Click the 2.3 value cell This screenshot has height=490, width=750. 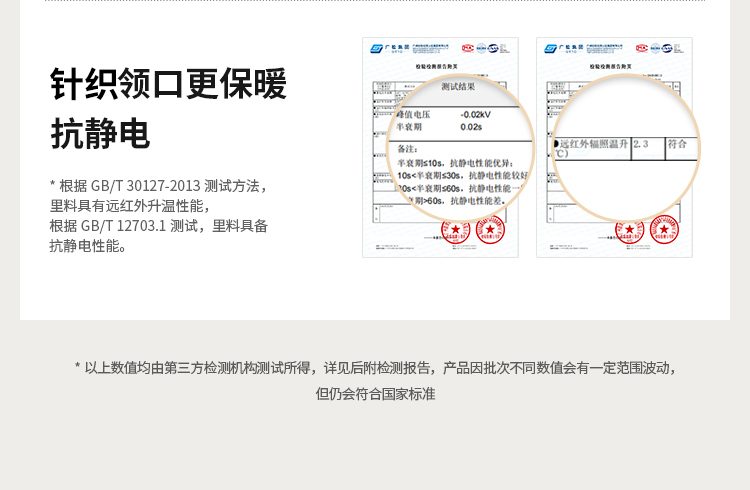click(x=648, y=148)
